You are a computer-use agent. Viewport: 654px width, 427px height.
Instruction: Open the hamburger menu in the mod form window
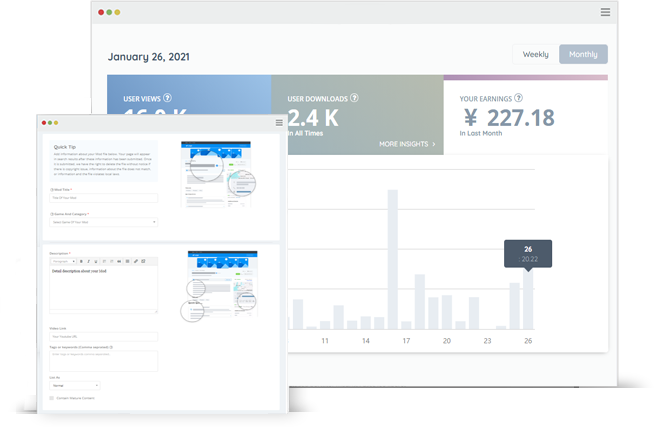pyautogui.click(x=279, y=123)
